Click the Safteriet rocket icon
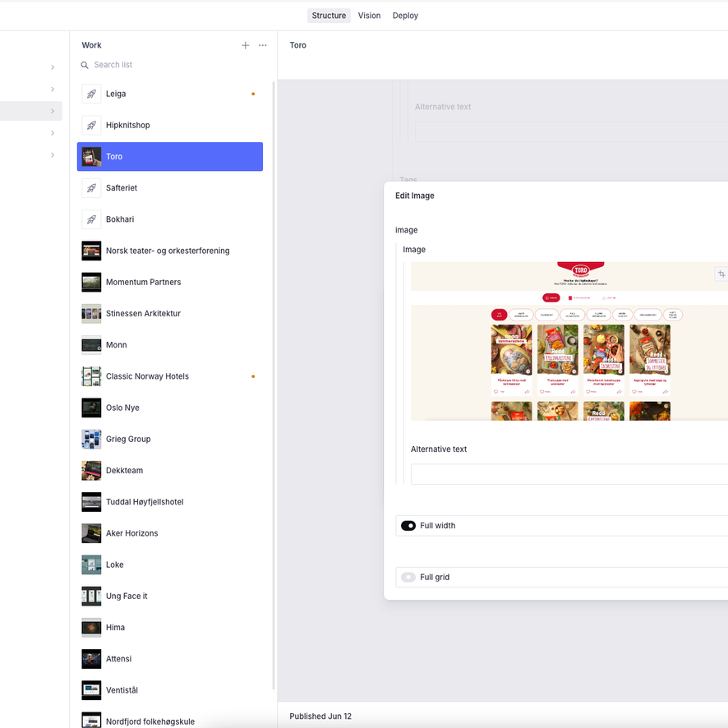Viewport: 728px width, 728px height. pos(91,188)
